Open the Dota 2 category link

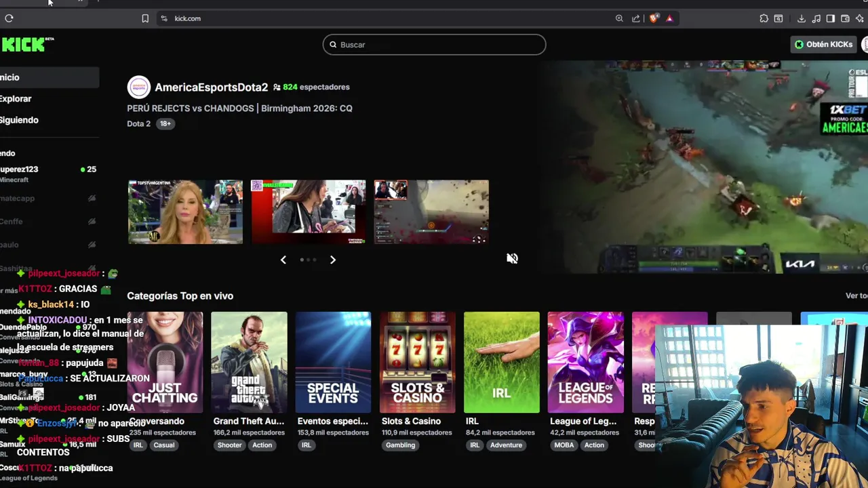point(138,124)
